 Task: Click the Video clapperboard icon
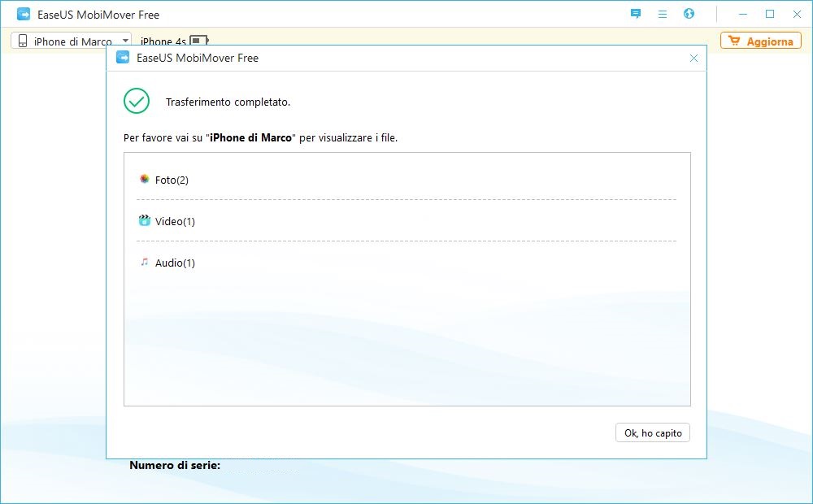[x=144, y=220]
